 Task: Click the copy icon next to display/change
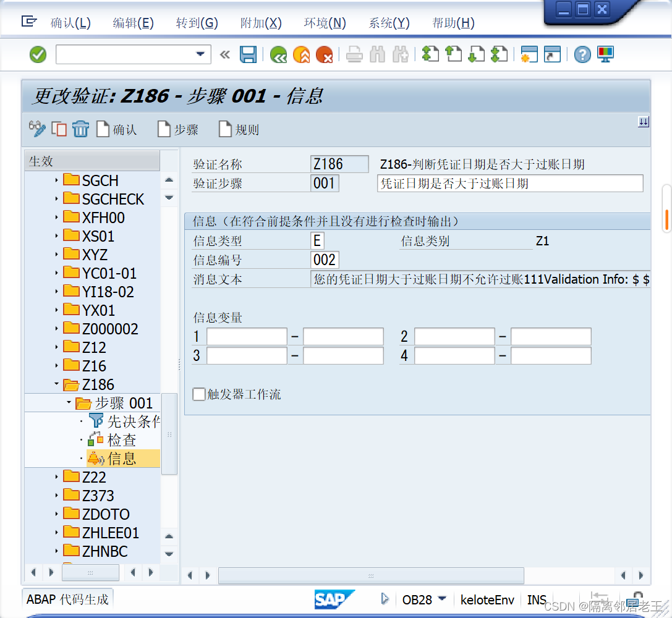tap(59, 129)
